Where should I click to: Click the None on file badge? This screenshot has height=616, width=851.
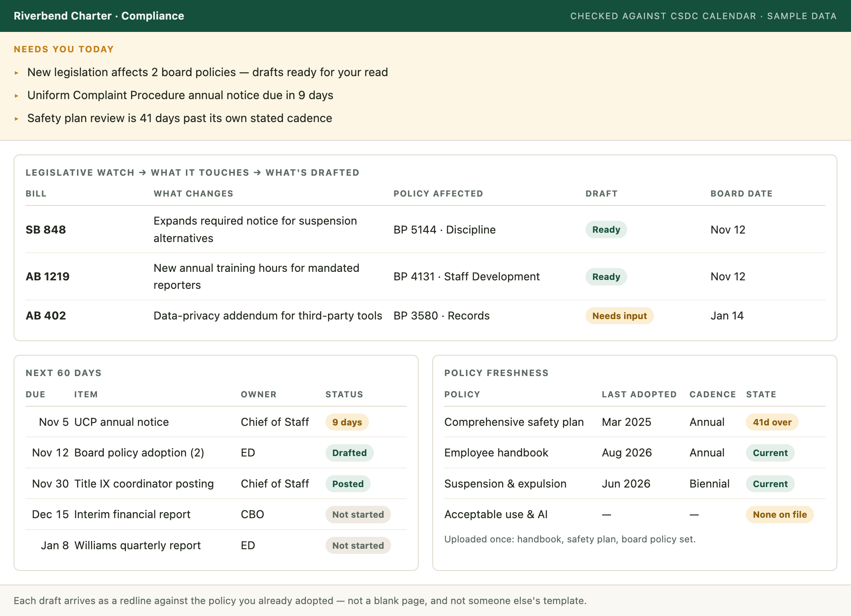pos(780,514)
